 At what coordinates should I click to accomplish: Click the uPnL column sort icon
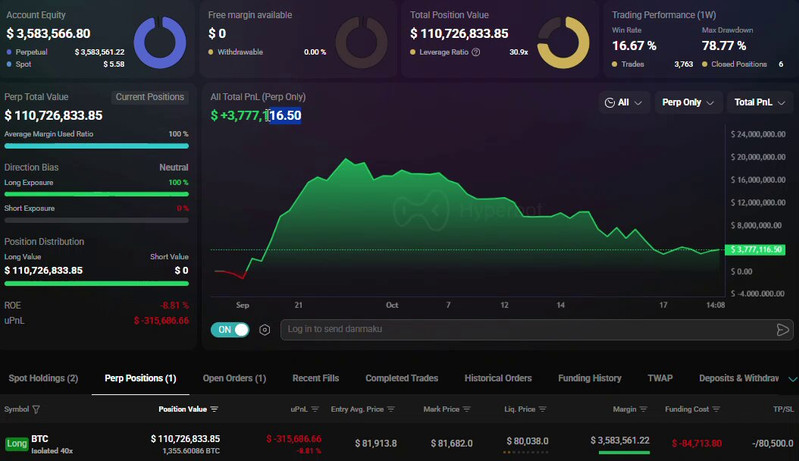pos(315,409)
